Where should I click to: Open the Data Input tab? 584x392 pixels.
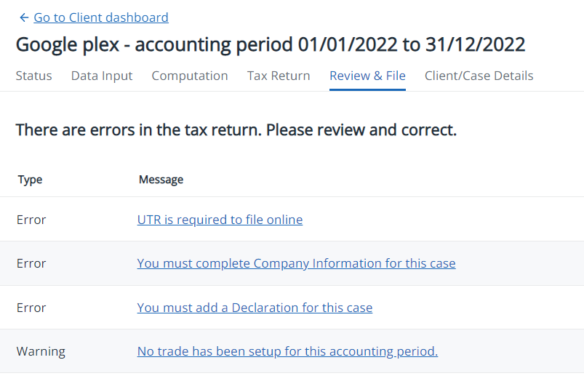pyautogui.click(x=102, y=76)
